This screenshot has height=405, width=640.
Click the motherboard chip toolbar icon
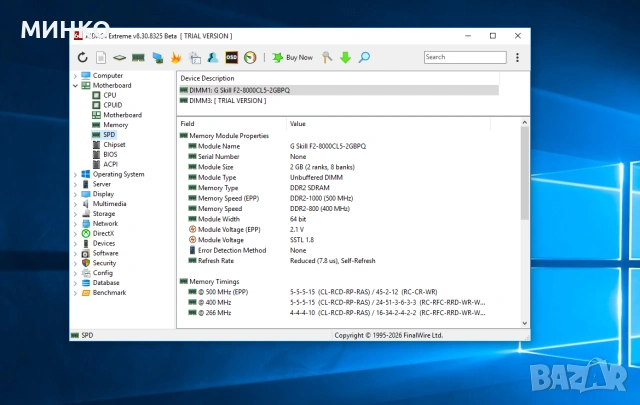click(x=119, y=58)
